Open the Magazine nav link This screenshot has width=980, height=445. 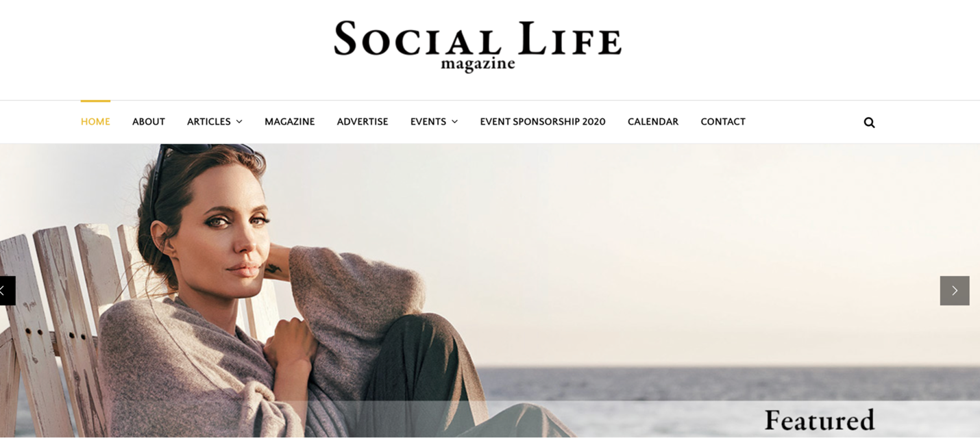point(290,122)
